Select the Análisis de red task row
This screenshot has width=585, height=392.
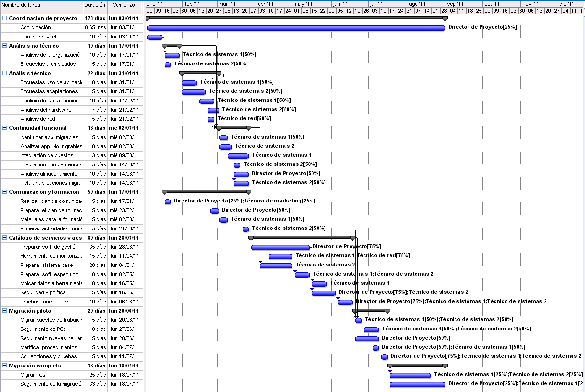pos(38,119)
